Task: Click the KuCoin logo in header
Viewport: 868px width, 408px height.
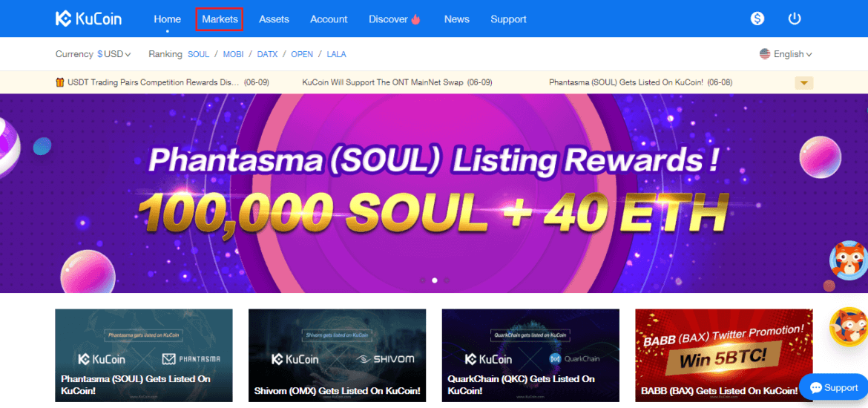Action: coord(88,19)
